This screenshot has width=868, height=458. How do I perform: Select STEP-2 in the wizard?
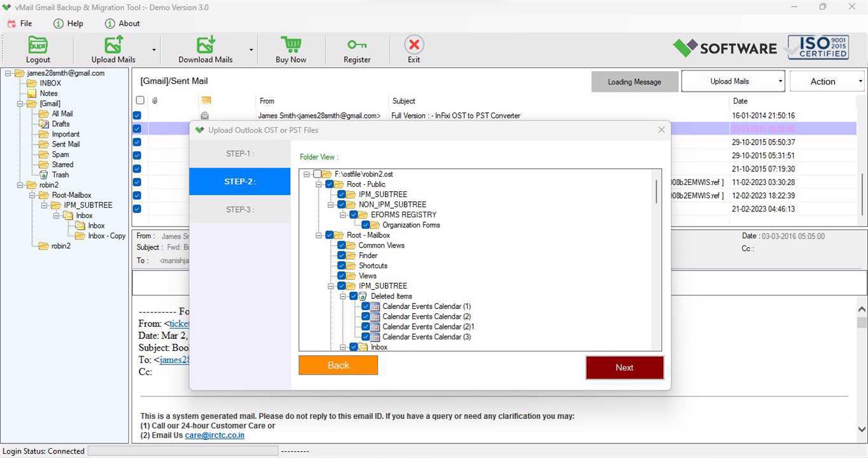pyautogui.click(x=239, y=181)
